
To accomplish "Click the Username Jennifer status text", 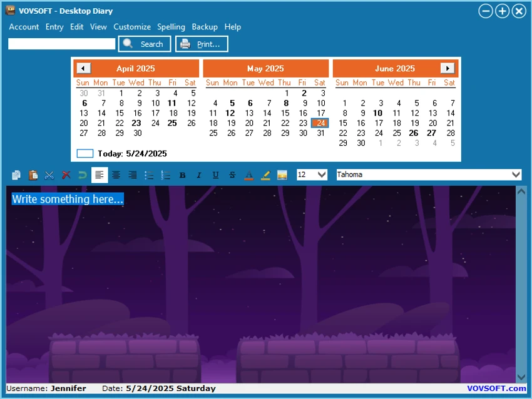I will point(46,388).
